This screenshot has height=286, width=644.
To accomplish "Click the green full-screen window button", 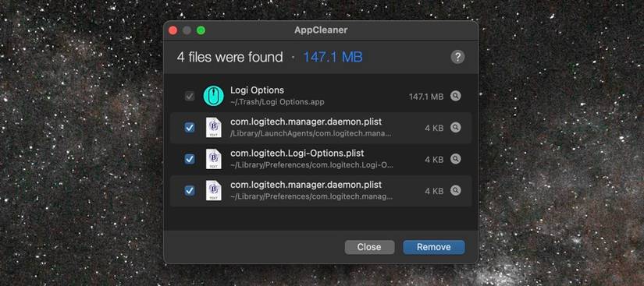I will (x=201, y=30).
